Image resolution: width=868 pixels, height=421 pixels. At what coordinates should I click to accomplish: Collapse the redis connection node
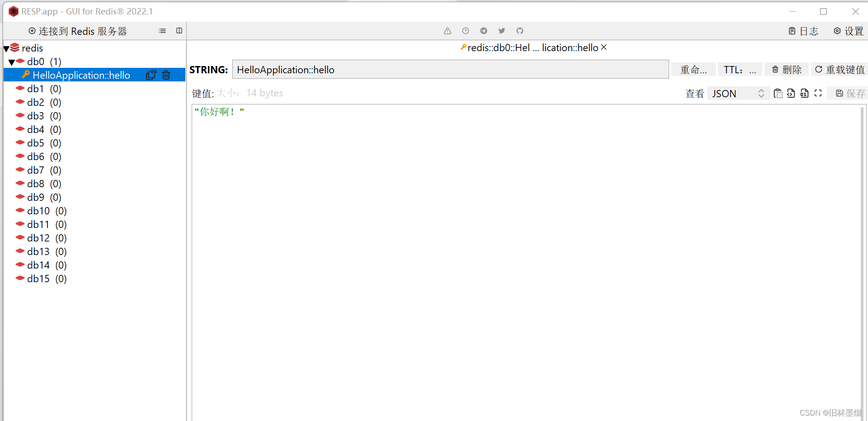6,48
